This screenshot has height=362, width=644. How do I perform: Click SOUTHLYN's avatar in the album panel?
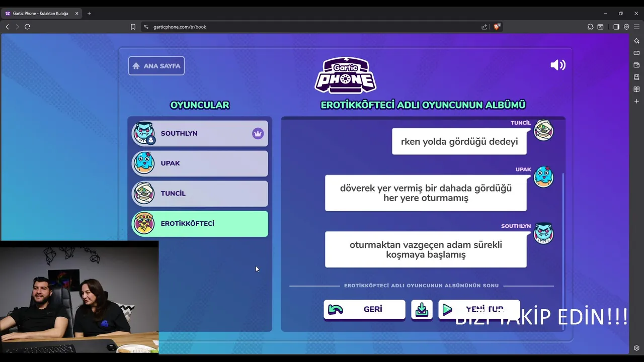[x=543, y=233]
